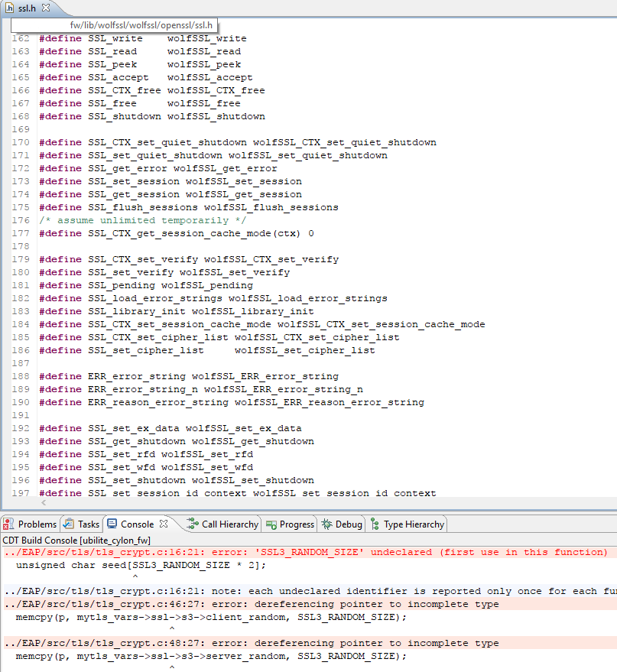Select the ssl.h editor tab

(26, 8)
